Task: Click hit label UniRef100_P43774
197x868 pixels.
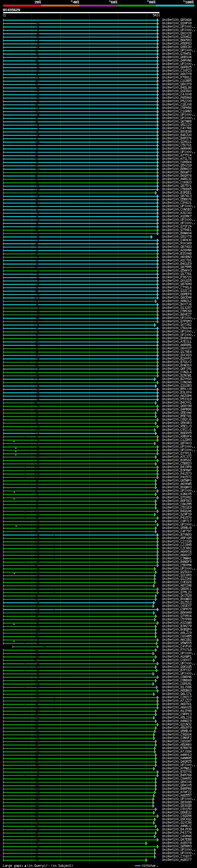Action: 177,833
